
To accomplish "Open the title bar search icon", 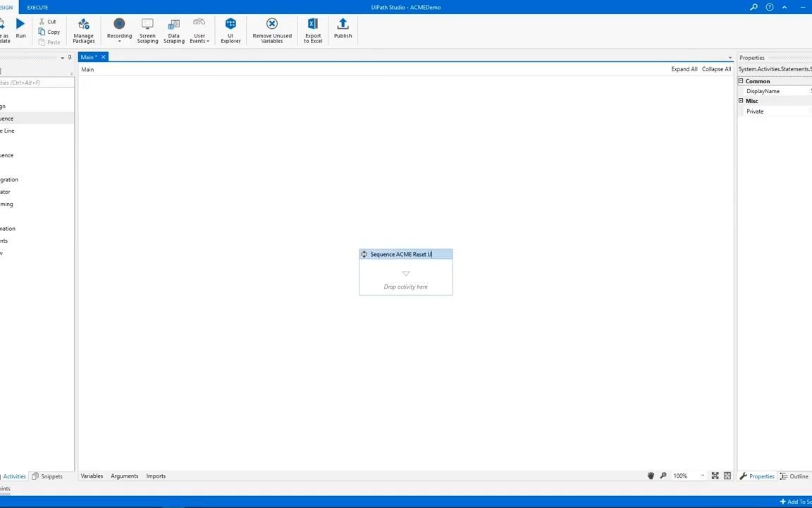I will tap(753, 7).
